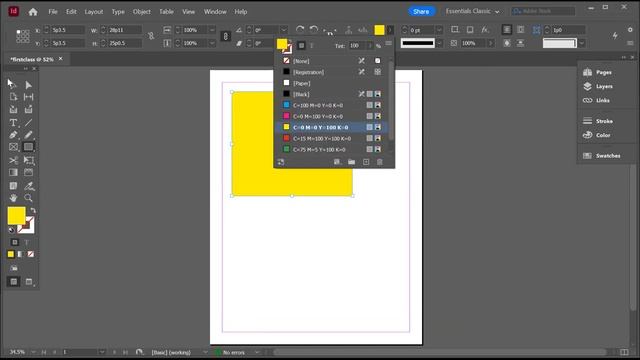
Task: Switch to firstclass document tab
Action: [x=32, y=59]
